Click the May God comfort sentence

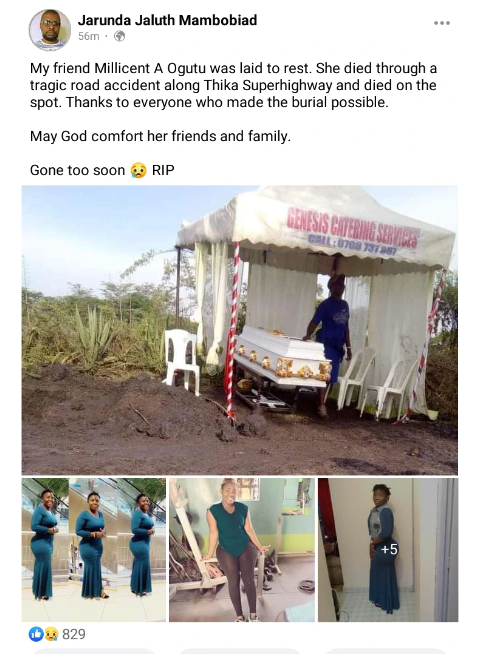tap(160, 136)
